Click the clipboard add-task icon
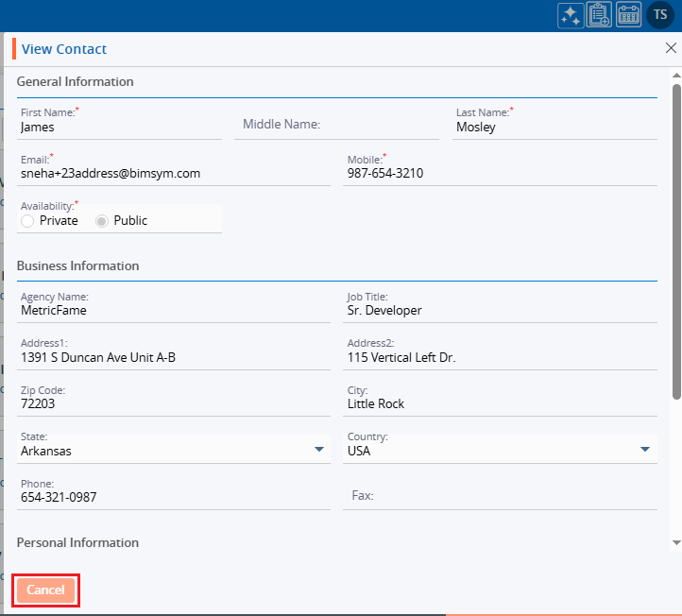The image size is (682, 616). [599, 15]
